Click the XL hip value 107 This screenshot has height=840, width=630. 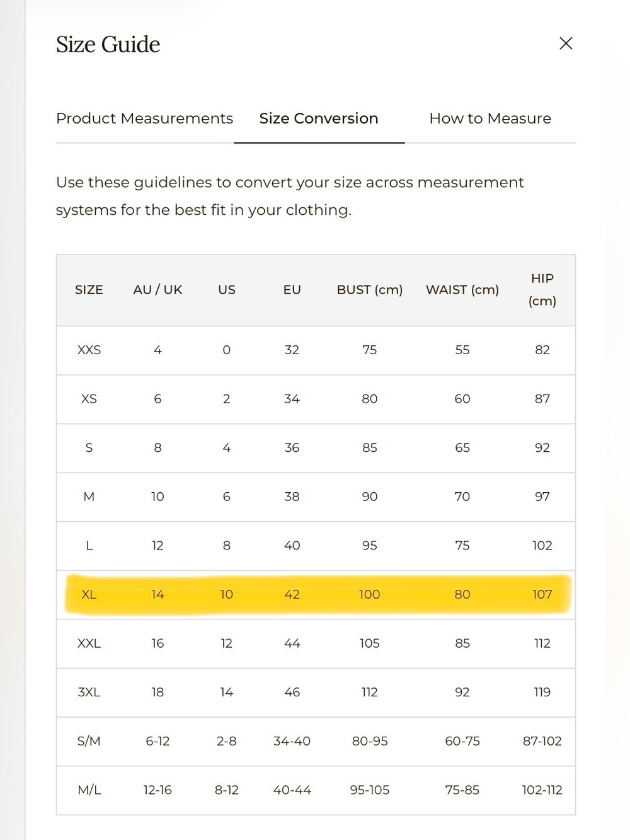tap(542, 594)
